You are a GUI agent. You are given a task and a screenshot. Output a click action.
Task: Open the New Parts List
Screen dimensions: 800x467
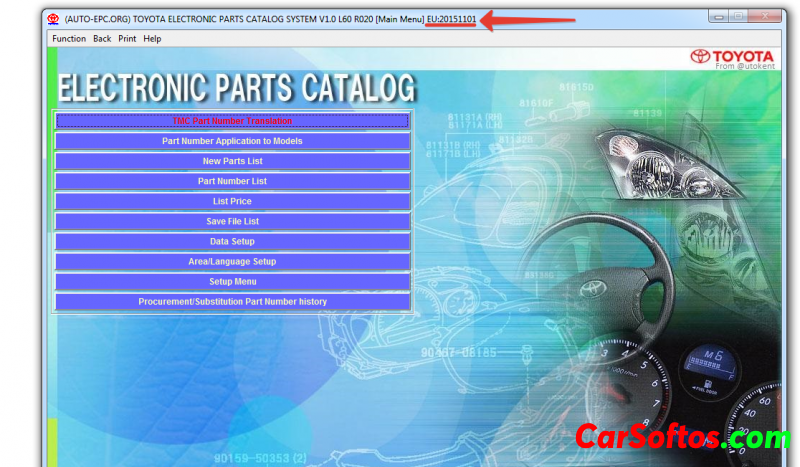232,161
